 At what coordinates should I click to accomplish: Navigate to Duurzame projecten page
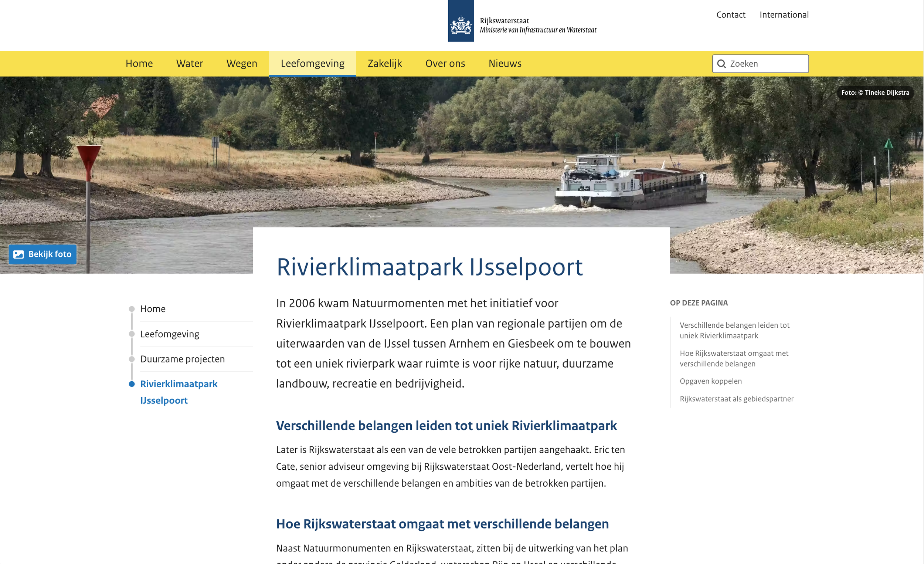(183, 359)
